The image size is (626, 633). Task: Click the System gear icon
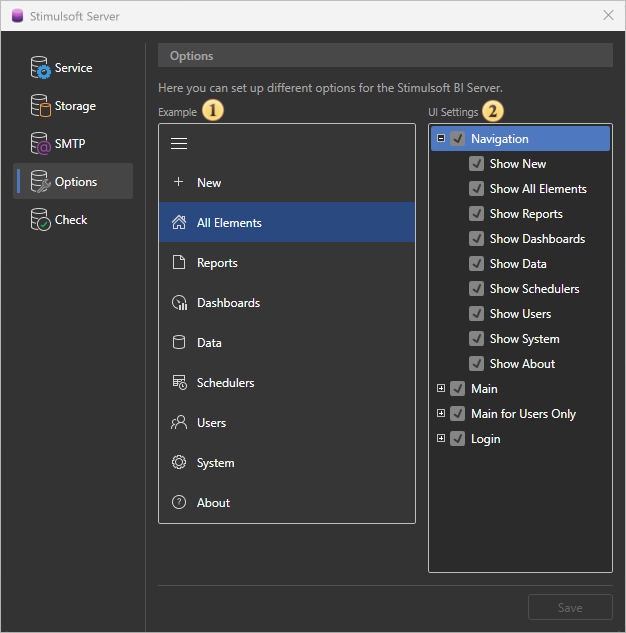coord(179,463)
